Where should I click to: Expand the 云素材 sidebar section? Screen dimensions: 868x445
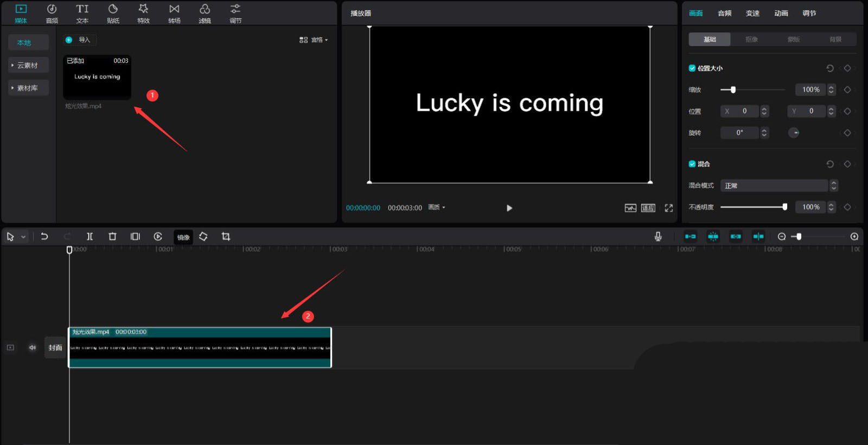tap(28, 65)
